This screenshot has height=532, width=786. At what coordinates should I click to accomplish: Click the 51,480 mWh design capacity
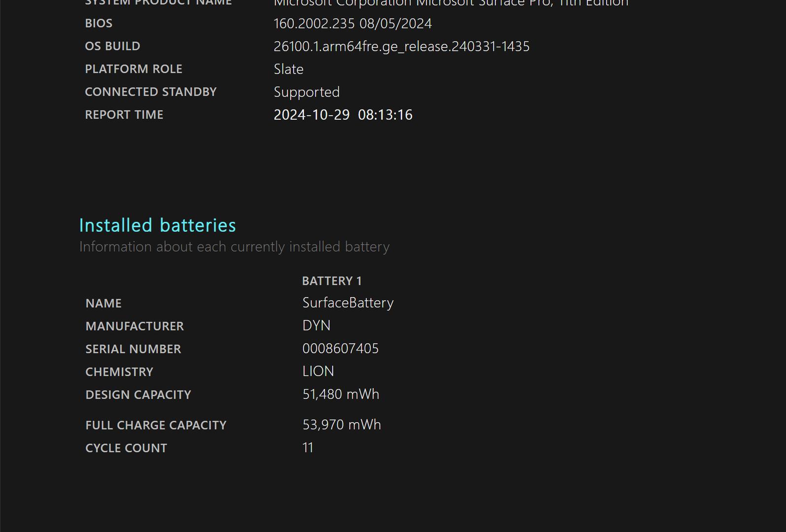(341, 394)
